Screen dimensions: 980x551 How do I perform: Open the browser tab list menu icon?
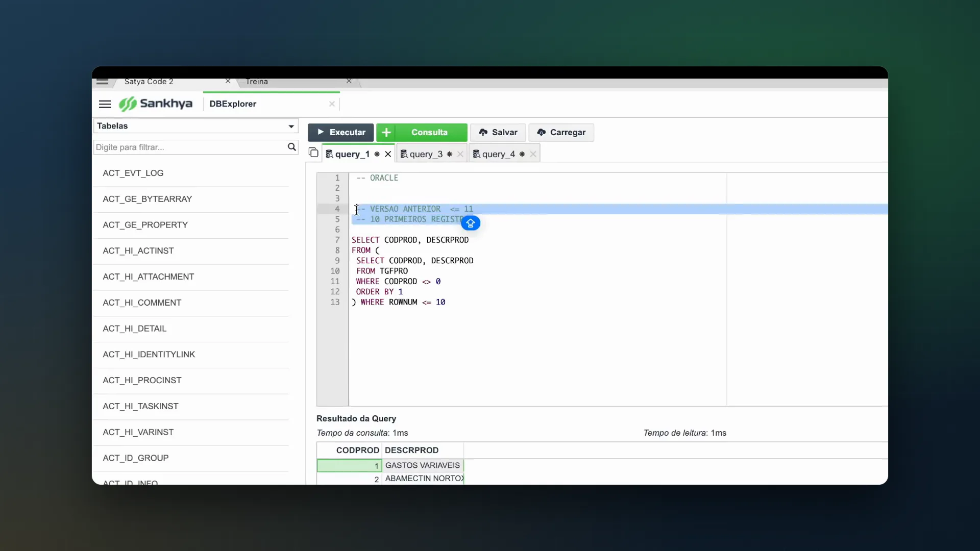pos(102,82)
